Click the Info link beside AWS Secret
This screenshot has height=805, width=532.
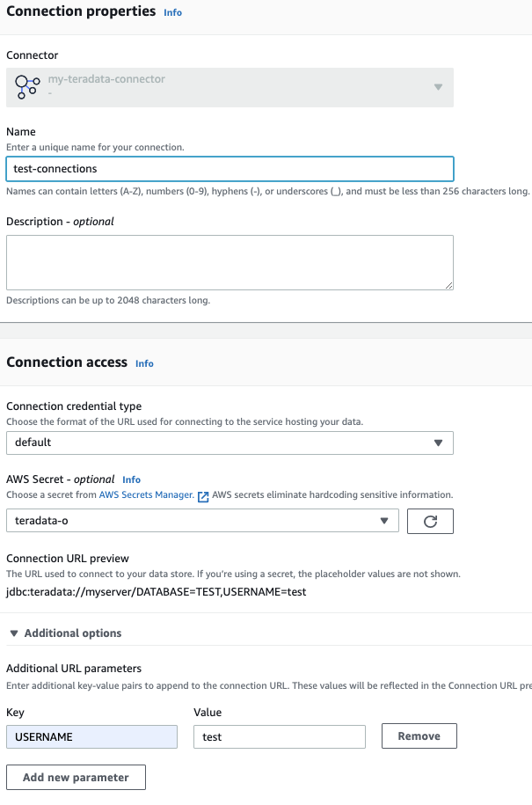tap(131, 479)
